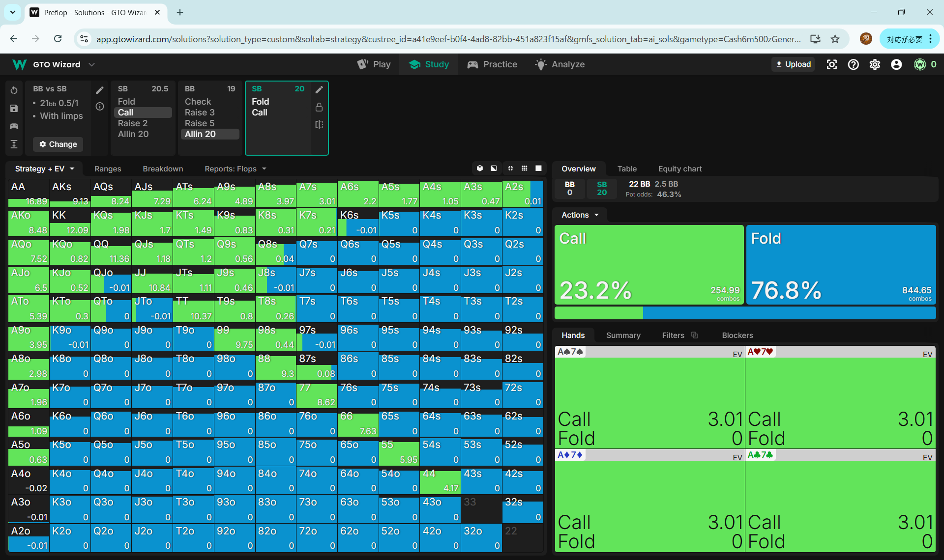944x560 pixels.
Task: Toggle the 3D cube view icon
Action: (480, 168)
